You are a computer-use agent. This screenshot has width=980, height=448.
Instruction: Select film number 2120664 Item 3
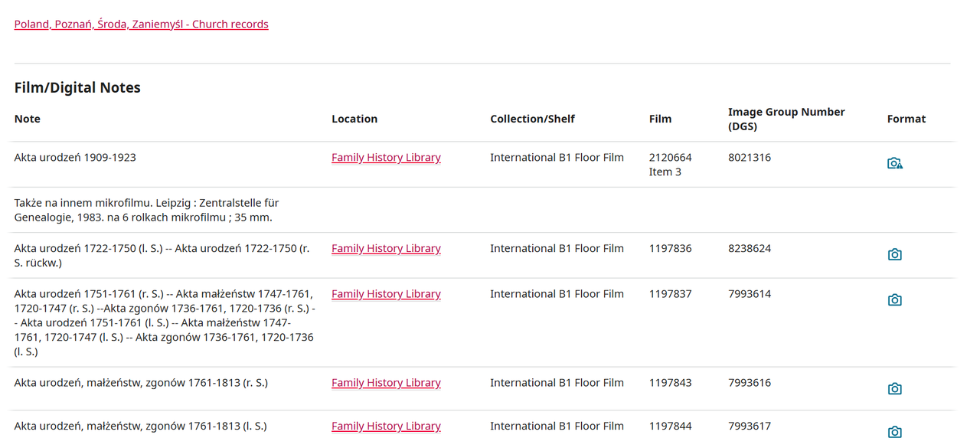click(x=670, y=165)
